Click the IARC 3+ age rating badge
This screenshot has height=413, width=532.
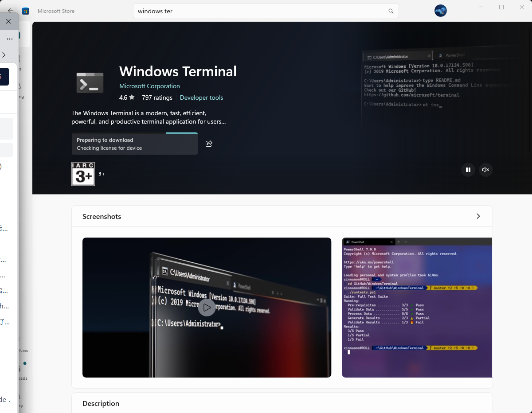pyautogui.click(x=83, y=174)
